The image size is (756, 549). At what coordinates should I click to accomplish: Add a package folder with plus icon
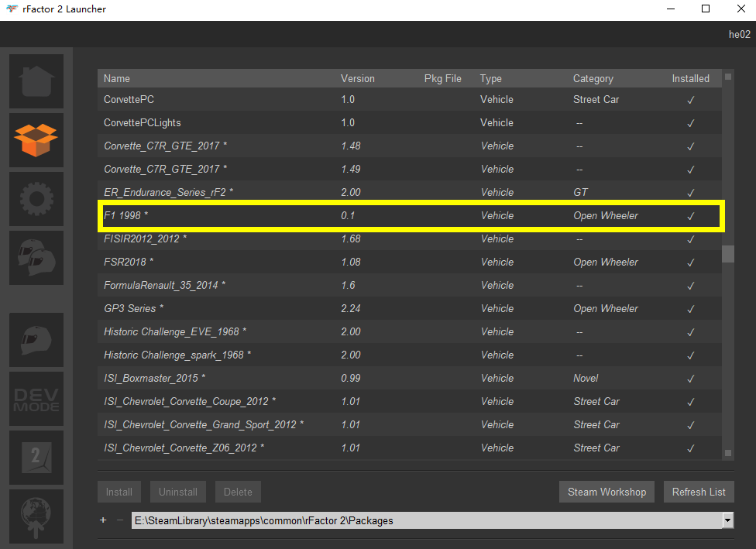[x=103, y=520]
